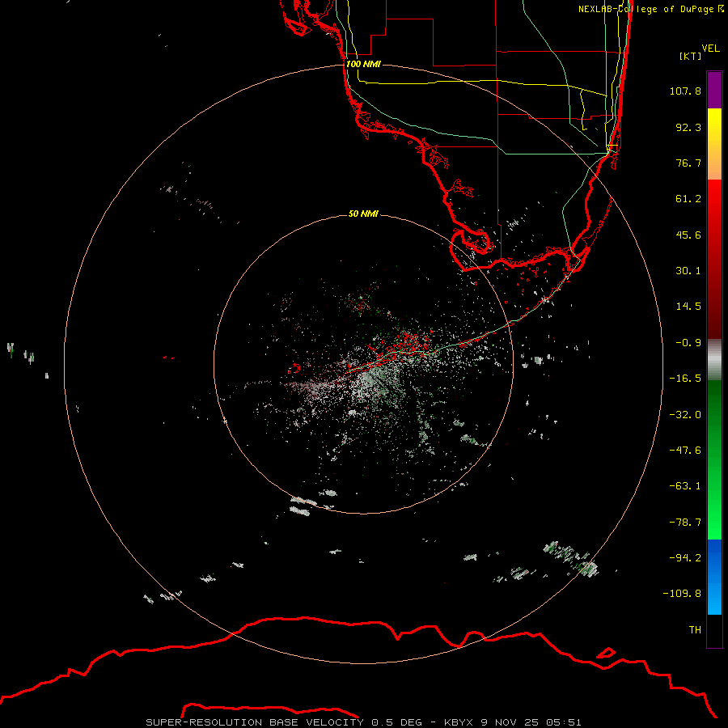
Task: Click the -109.8 legend value
Action: 682,594
